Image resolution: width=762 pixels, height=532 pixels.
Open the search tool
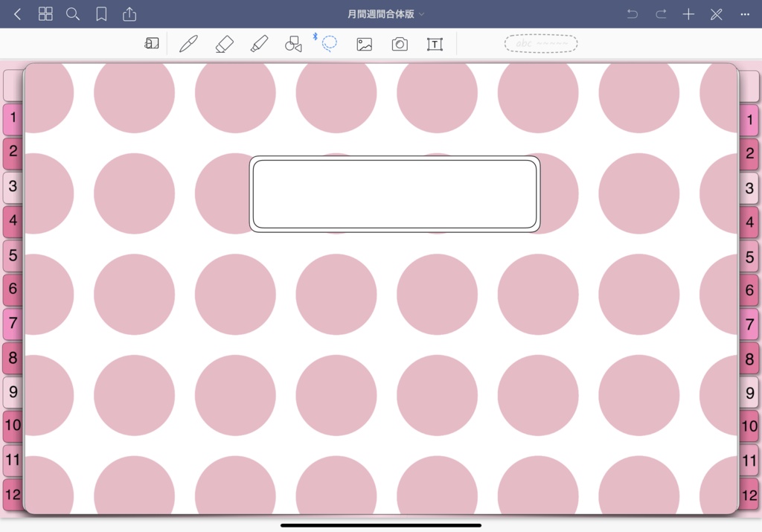tap(73, 14)
